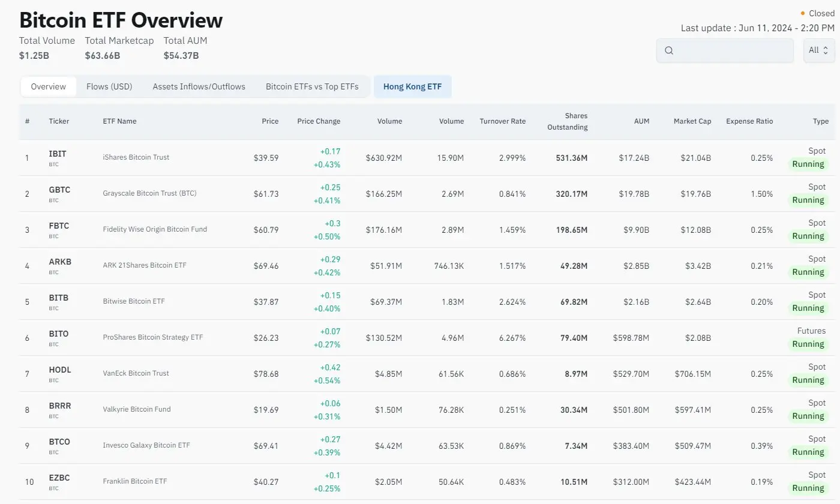
Task: Click the Running status badge for IBIT
Action: [808, 164]
